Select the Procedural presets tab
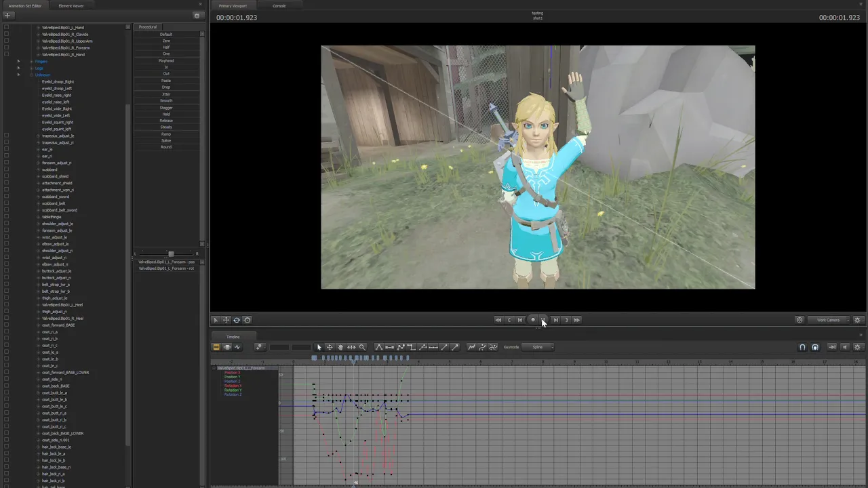This screenshot has width=868, height=488. (x=148, y=27)
